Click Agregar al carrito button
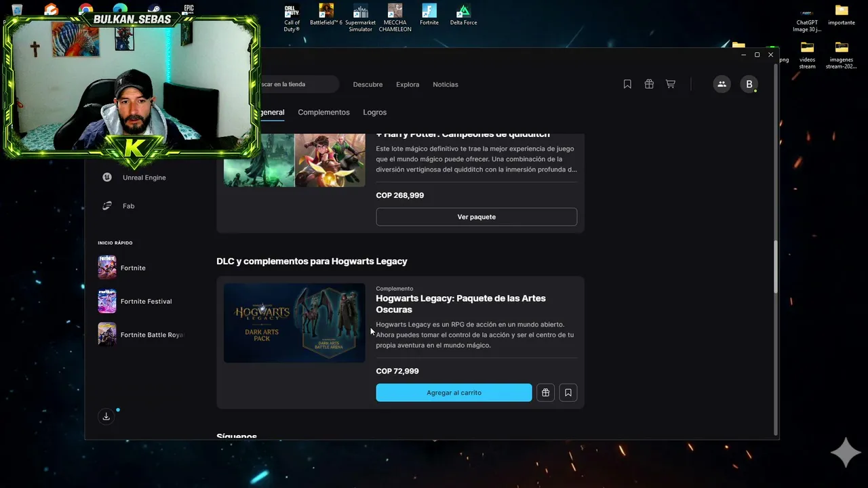868x488 pixels. 454,392
